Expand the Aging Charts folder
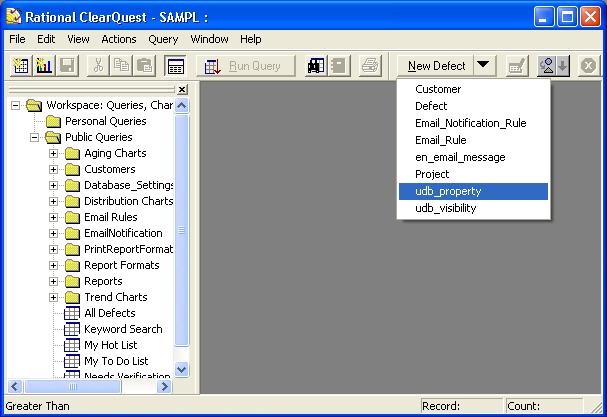Viewport: 607px width, 417px height. [x=53, y=153]
